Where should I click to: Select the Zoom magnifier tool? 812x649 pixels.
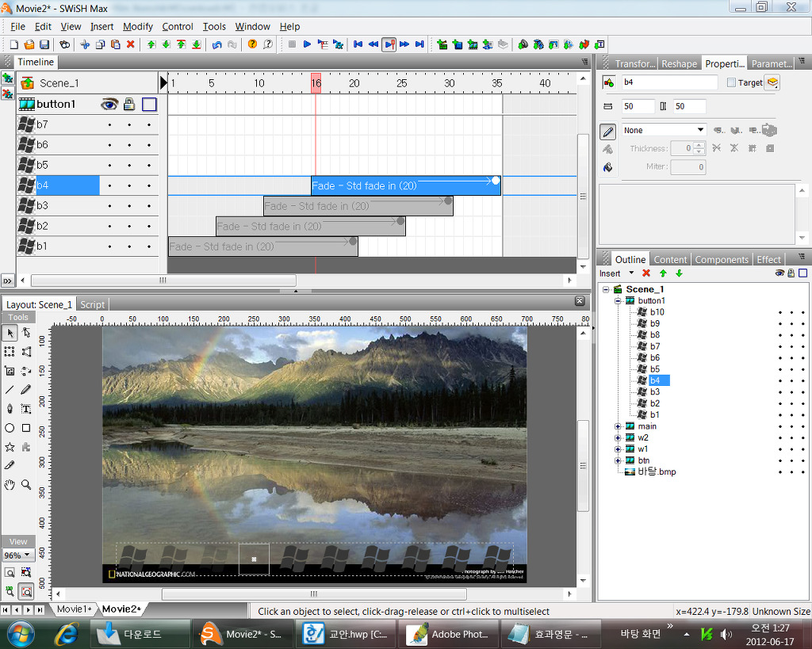tap(26, 485)
